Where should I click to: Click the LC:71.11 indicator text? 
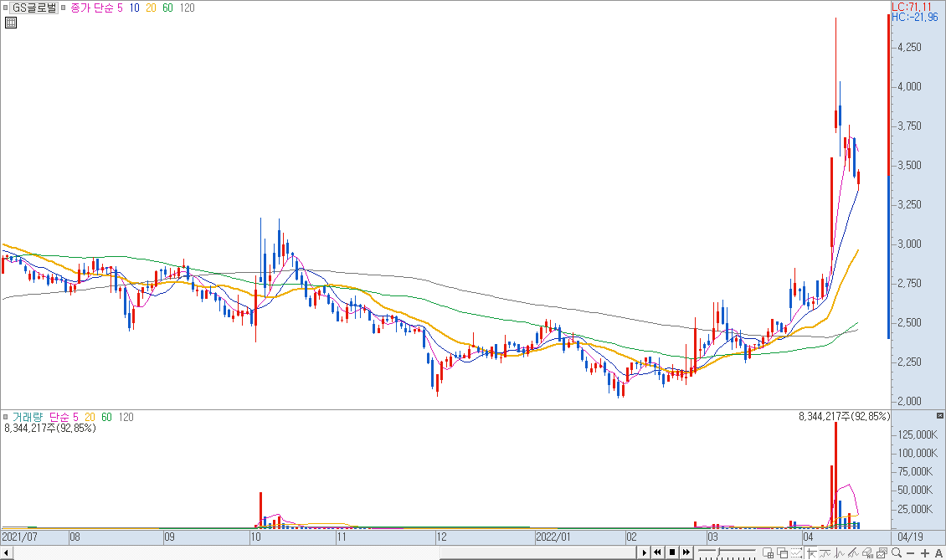tap(912, 8)
